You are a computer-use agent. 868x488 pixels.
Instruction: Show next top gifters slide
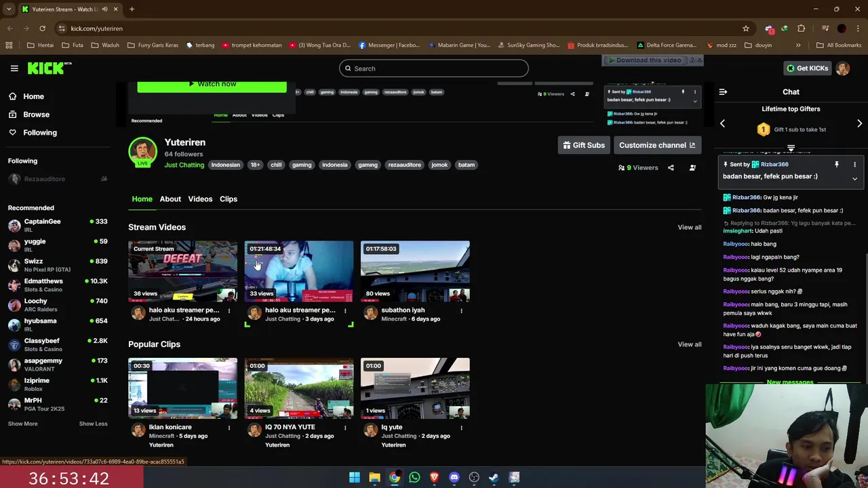[859, 123]
